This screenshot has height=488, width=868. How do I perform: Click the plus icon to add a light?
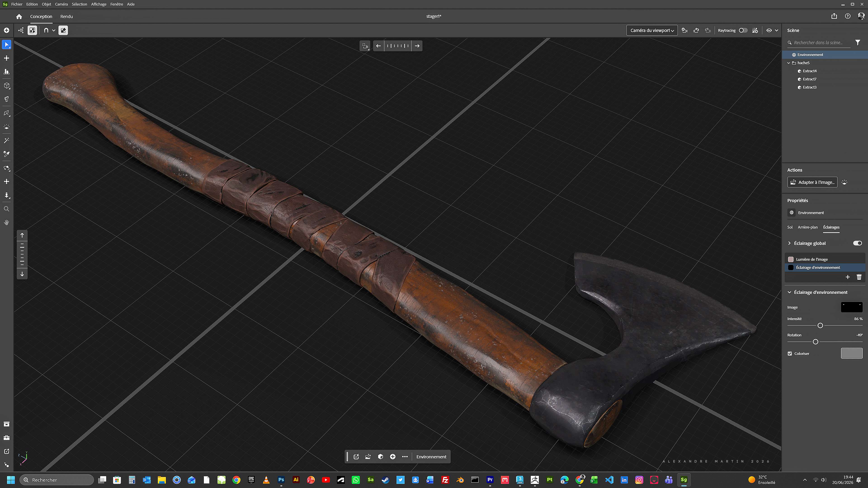[x=847, y=277]
